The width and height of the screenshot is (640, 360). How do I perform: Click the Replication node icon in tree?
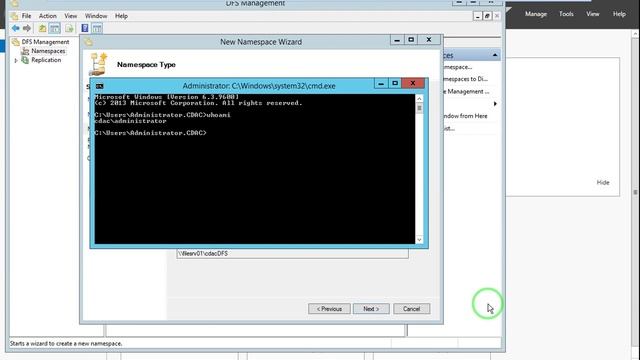pyautogui.click(x=25, y=60)
